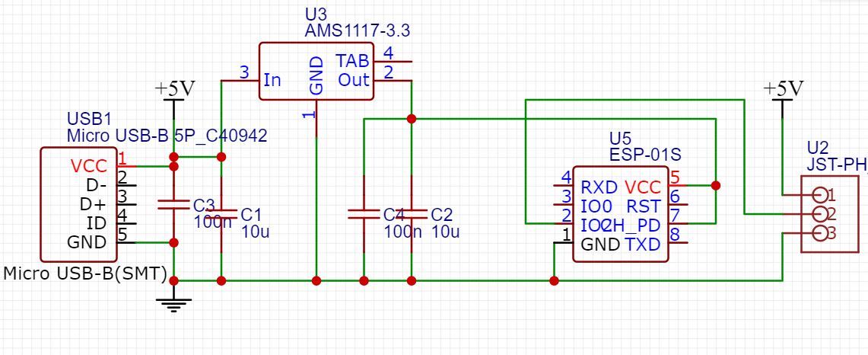
Task: Click pin number 3 beside the In pin
Action: tap(244, 72)
